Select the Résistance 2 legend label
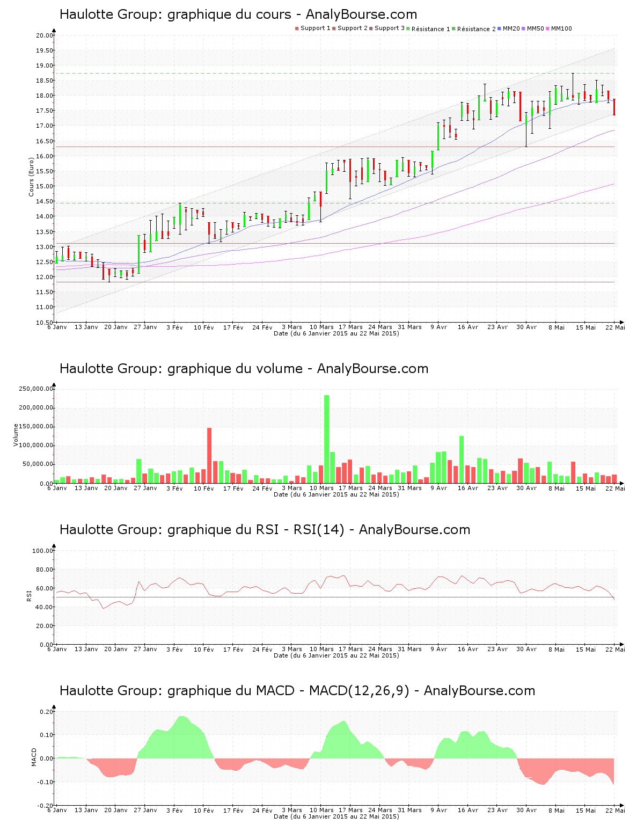The width and height of the screenshot is (644, 832). point(477,29)
